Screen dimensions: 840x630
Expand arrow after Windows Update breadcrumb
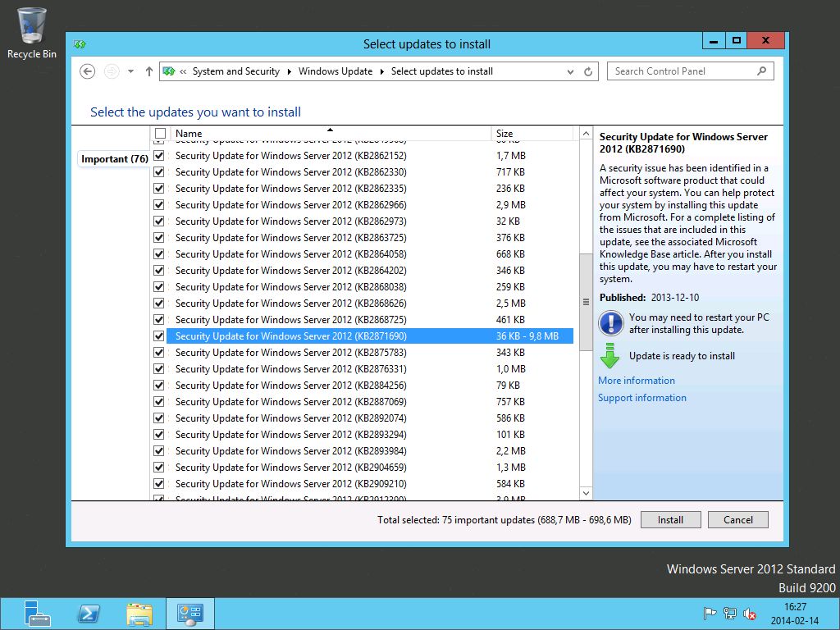coord(382,72)
